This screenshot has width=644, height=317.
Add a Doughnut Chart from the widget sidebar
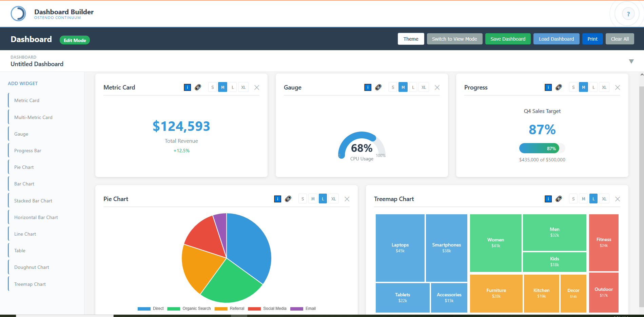(x=32, y=267)
